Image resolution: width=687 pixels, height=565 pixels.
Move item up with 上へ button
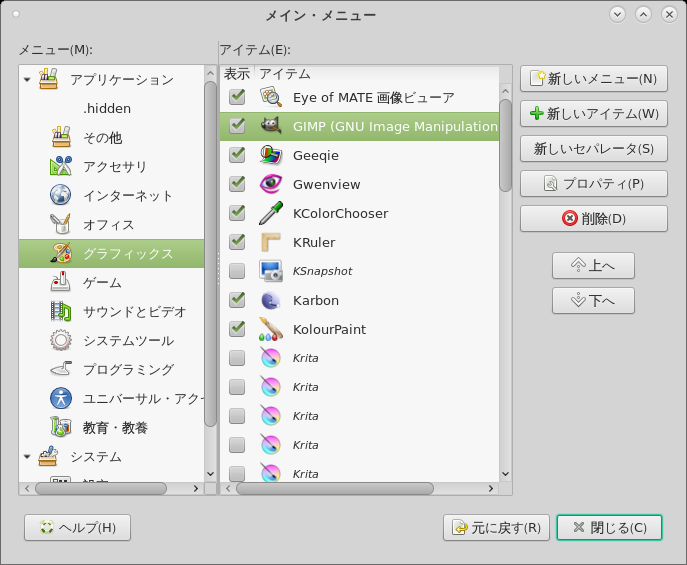click(x=593, y=265)
